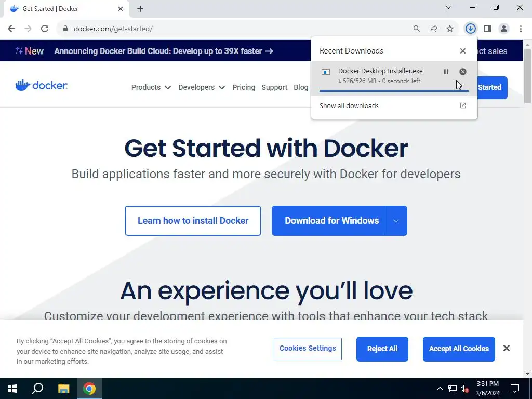Open the network status tray icon
532x399 pixels.
[453, 389]
